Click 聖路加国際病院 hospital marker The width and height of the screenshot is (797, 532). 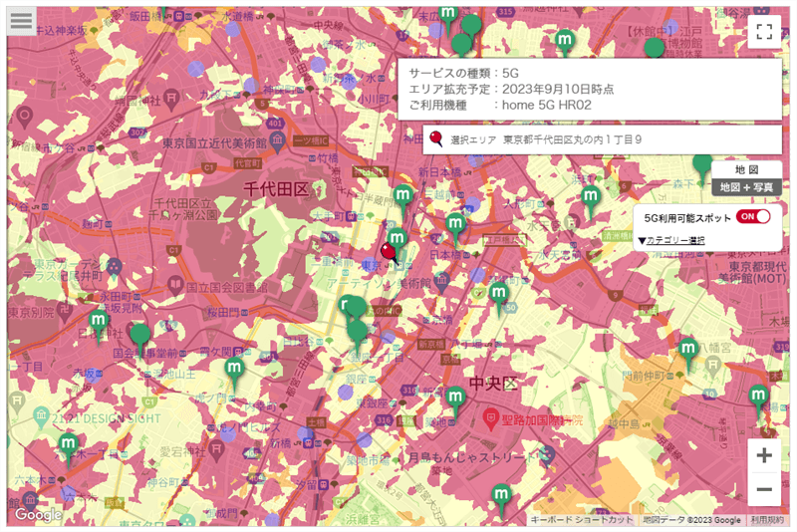point(490,419)
